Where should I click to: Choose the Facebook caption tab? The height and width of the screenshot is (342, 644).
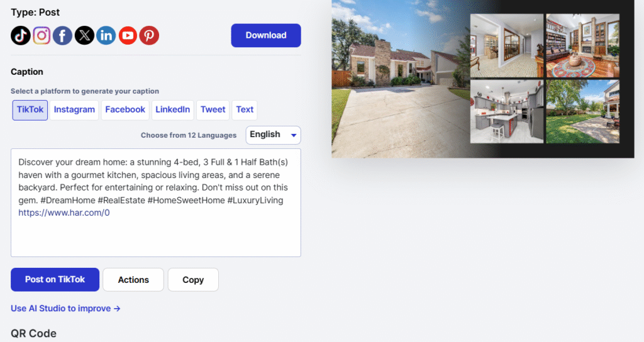[x=125, y=110]
